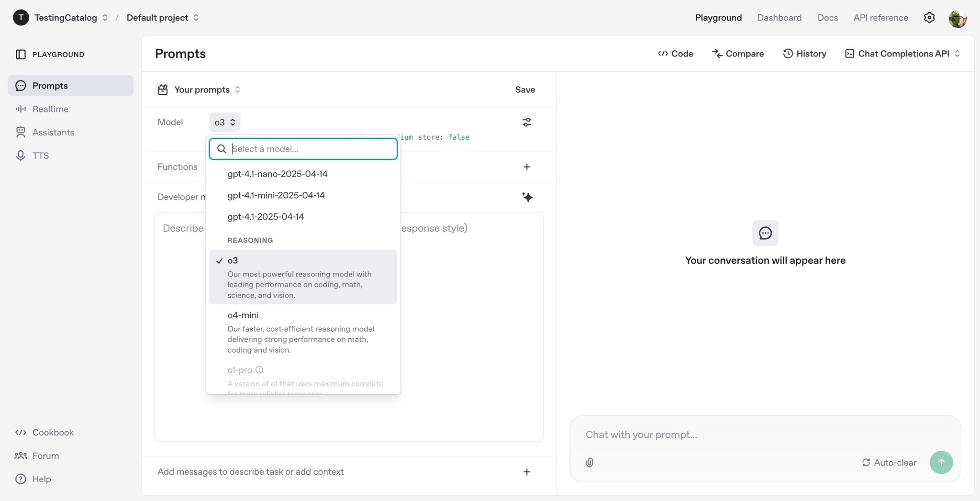Choose the o4-mini reasoning model

click(303, 332)
